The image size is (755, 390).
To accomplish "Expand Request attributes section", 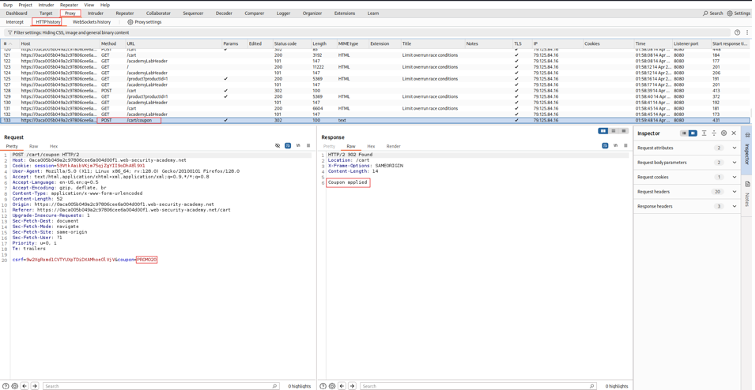I will 734,148.
